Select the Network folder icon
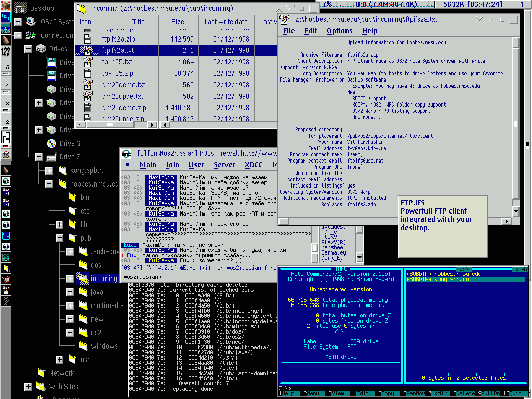 tap(42, 373)
